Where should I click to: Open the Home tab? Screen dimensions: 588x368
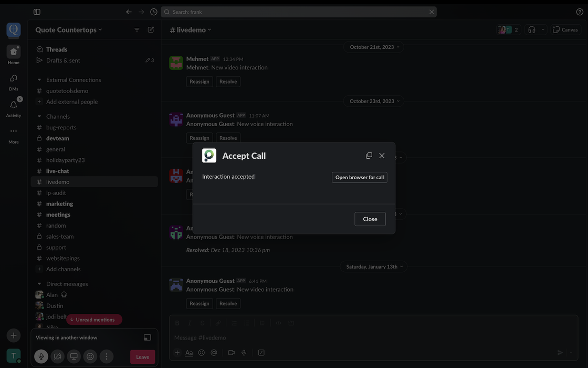pos(14,55)
